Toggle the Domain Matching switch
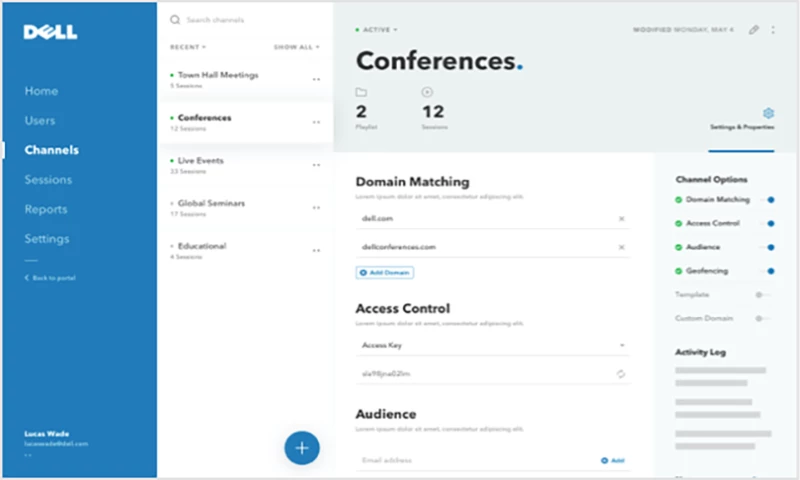This screenshot has width=800, height=480. pyautogui.click(x=767, y=200)
